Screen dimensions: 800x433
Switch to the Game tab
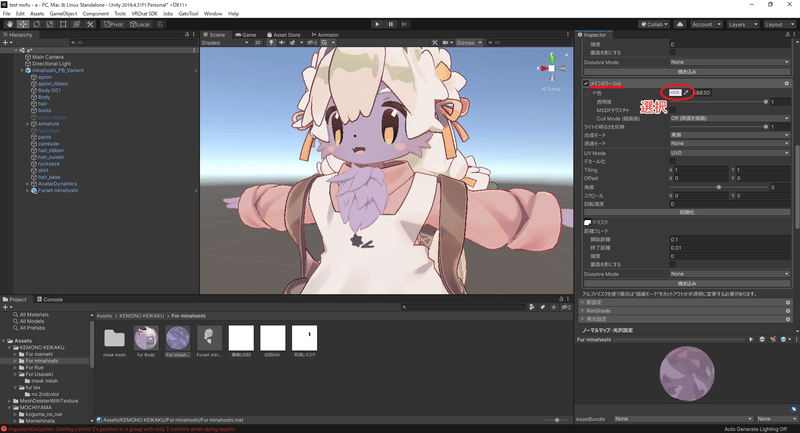246,35
